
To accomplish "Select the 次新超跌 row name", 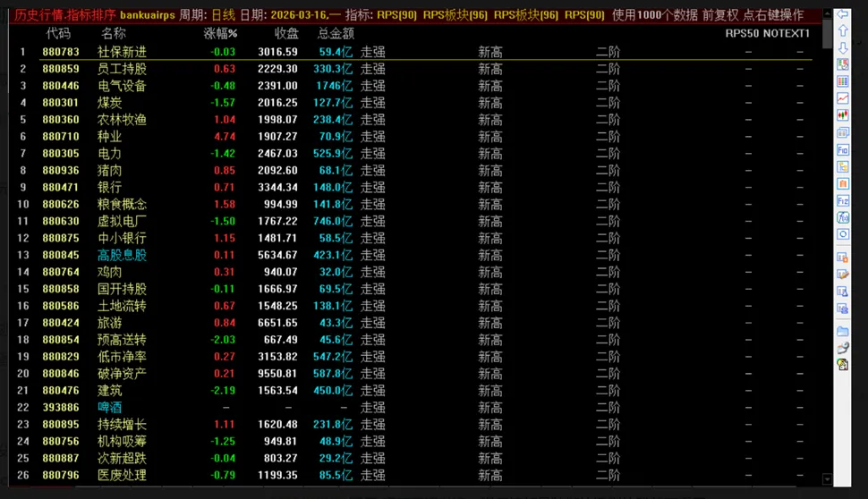I will 122,458.
